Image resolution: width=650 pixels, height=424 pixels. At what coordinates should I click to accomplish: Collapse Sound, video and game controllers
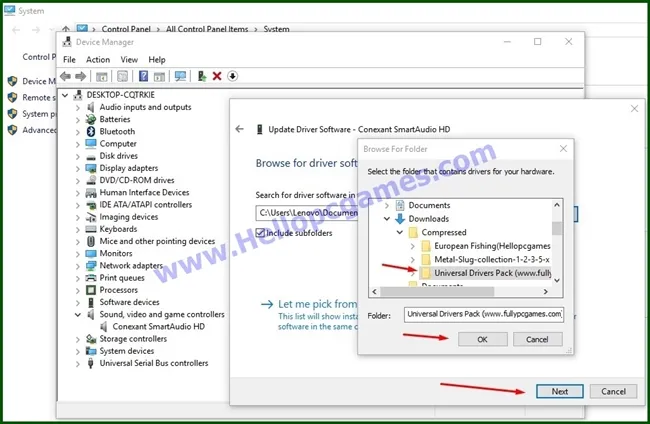pyautogui.click(x=78, y=314)
